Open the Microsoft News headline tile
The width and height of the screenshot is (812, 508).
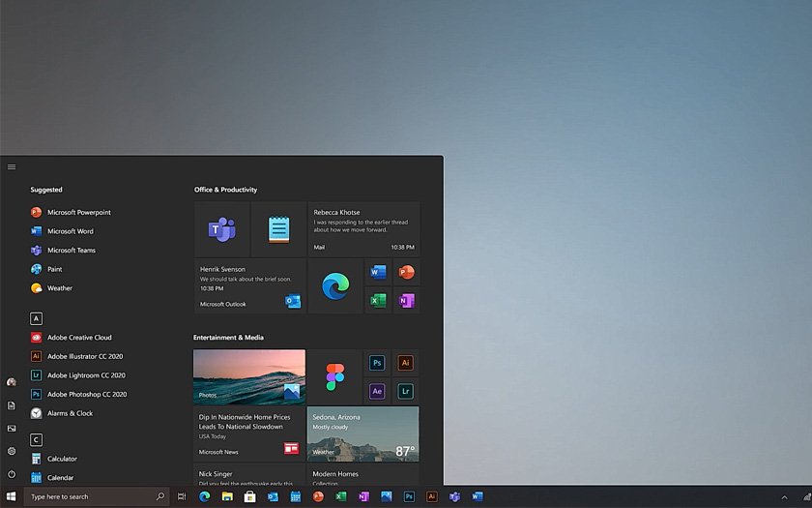(249, 433)
